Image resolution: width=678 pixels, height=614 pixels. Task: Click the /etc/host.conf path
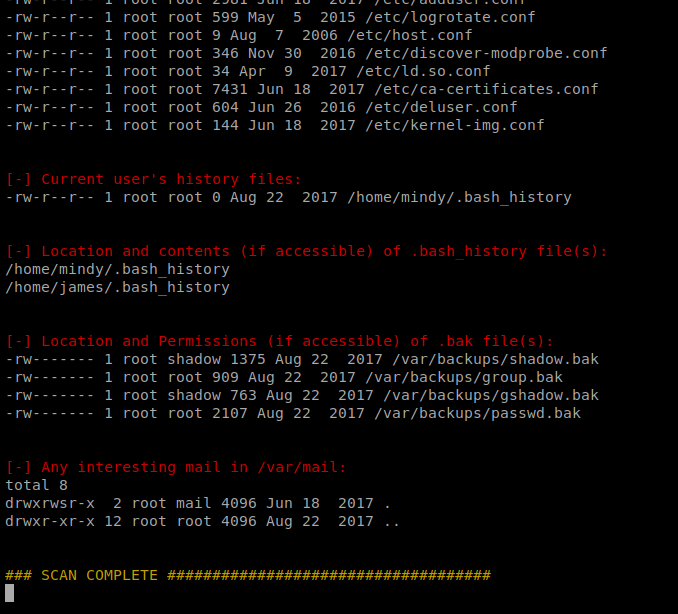tap(410, 35)
